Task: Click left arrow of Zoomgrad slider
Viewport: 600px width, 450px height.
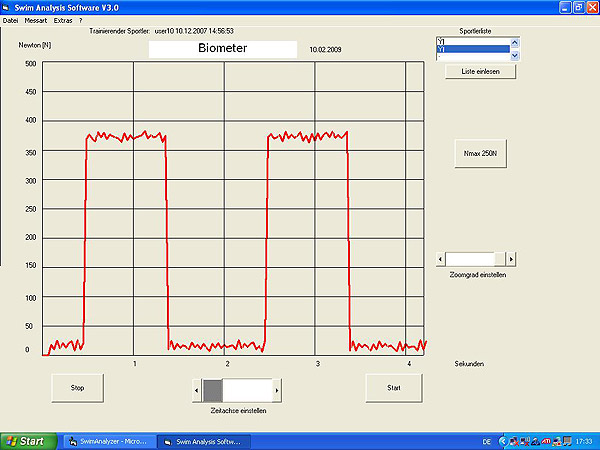Action: tap(441, 259)
